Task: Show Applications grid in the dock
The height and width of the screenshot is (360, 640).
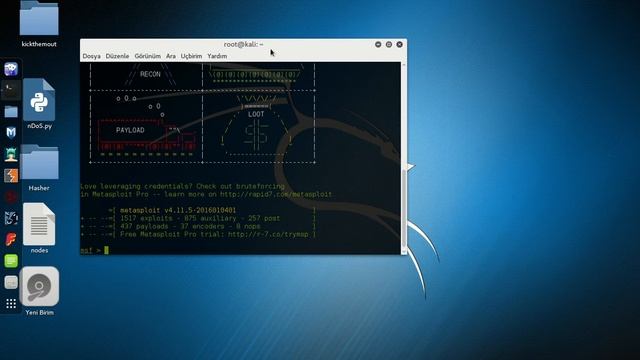Action: pos(11,304)
